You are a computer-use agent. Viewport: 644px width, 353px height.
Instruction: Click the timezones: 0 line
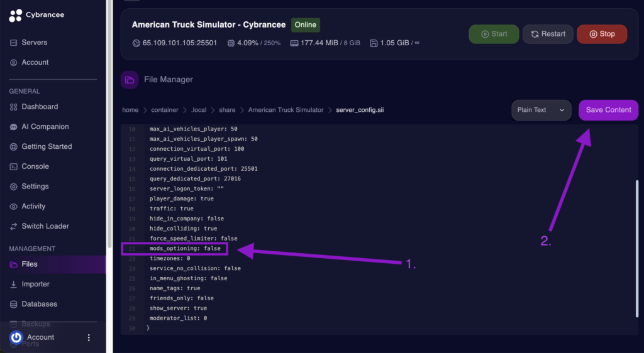[170, 258]
